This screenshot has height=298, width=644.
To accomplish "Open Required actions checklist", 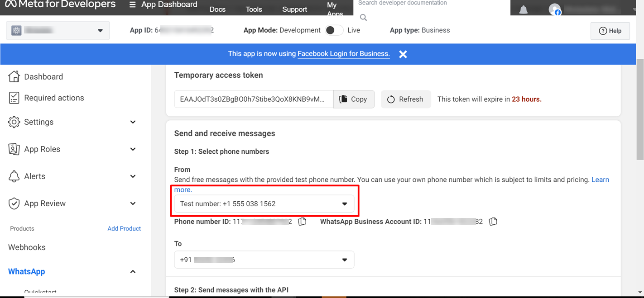I will 53,98.
